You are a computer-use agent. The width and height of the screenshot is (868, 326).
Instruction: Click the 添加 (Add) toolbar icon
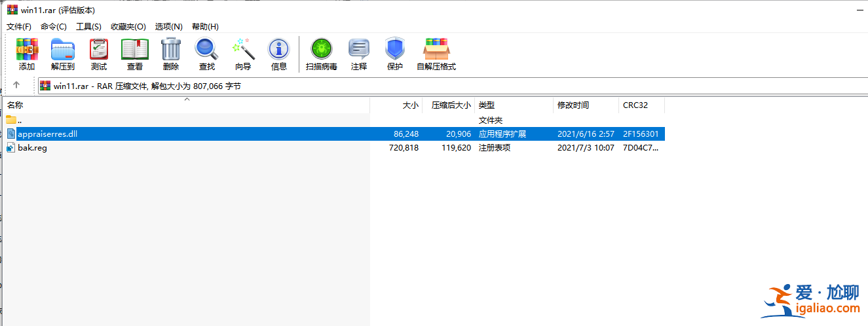click(x=27, y=50)
